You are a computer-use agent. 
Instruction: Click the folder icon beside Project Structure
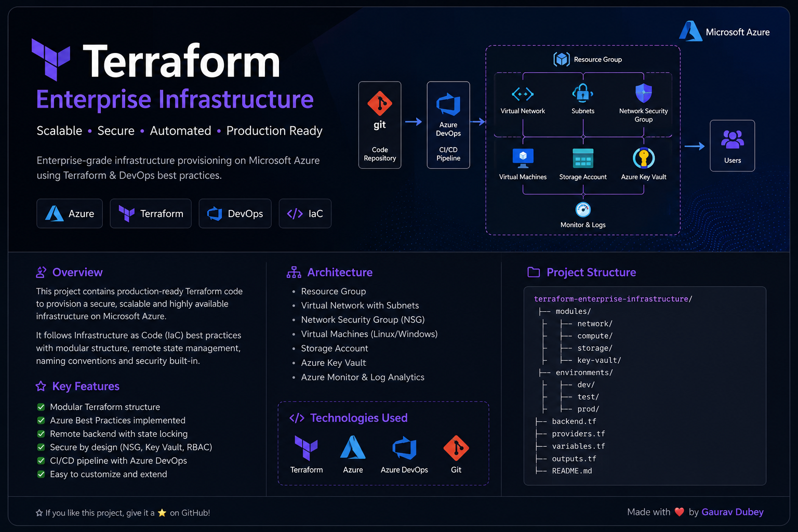pos(534,272)
